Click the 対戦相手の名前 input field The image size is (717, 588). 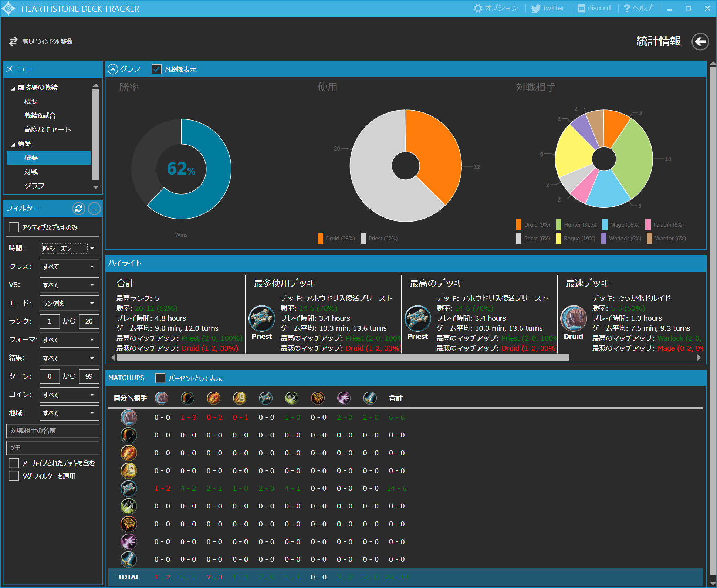tap(53, 431)
